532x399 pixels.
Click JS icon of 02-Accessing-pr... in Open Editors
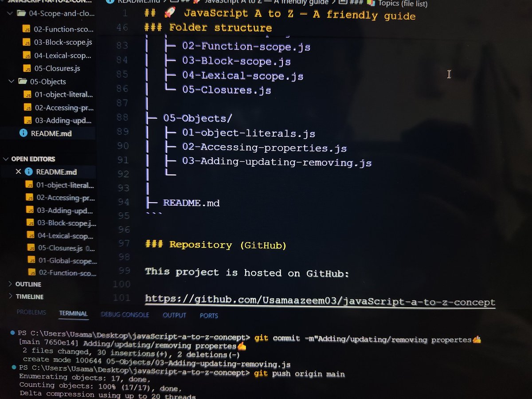29,198
